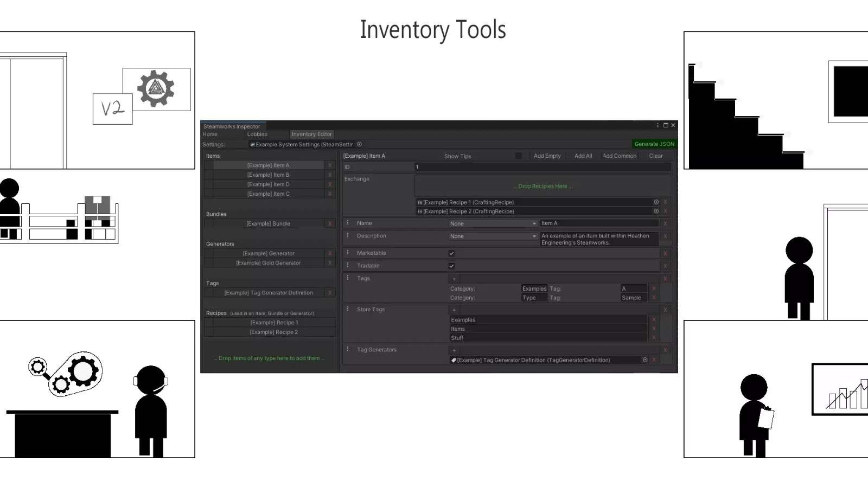The image size is (868, 488).
Task: Uncheck the Tradable checkbox
Action: coord(451,266)
